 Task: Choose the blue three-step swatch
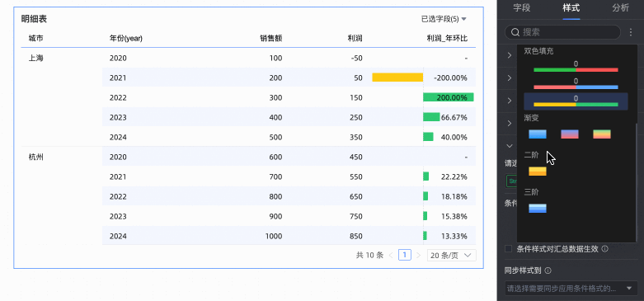(x=538, y=208)
